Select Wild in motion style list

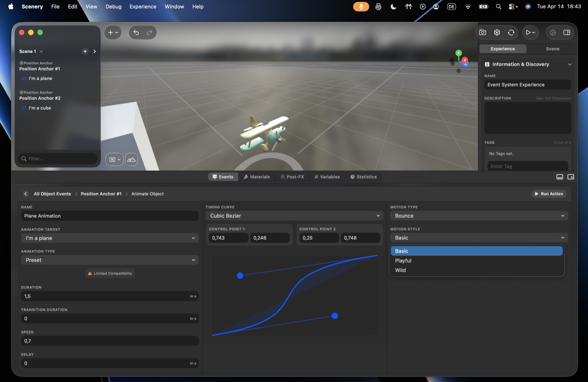click(477, 270)
